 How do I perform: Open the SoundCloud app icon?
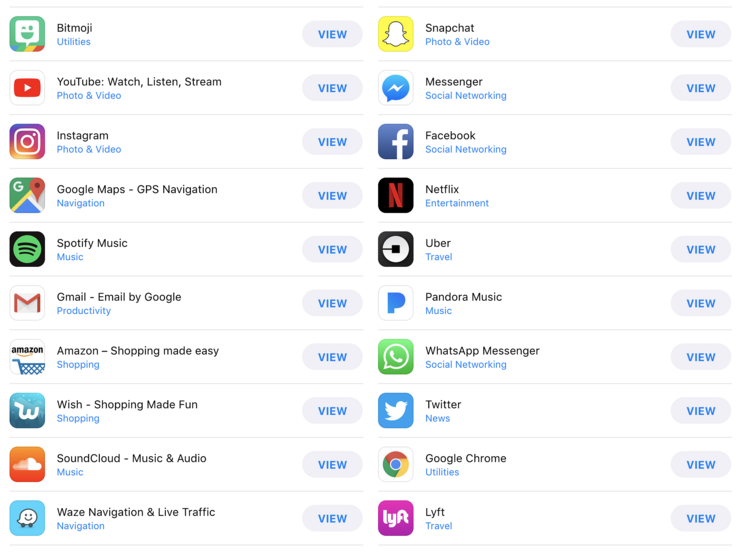(27, 464)
